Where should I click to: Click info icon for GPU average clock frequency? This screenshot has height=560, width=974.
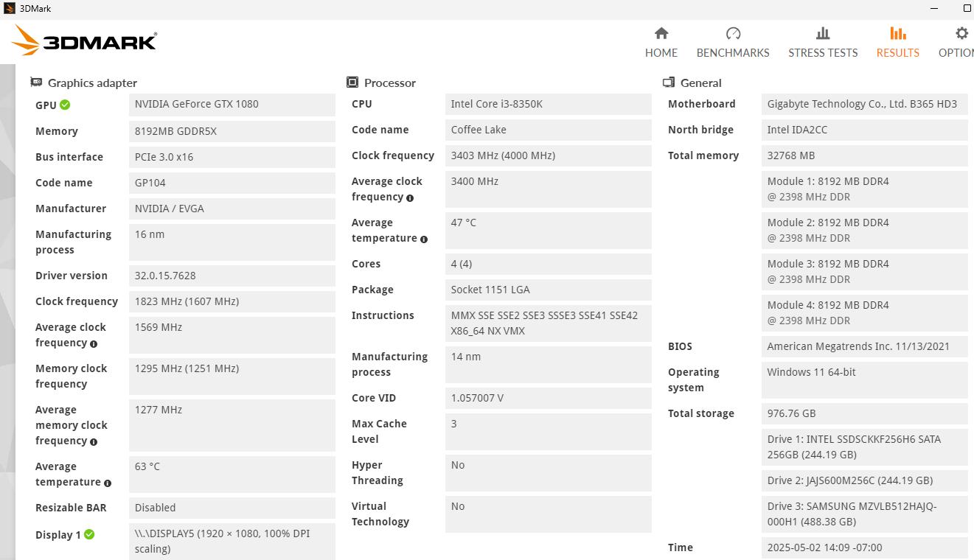tap(94, 344)
